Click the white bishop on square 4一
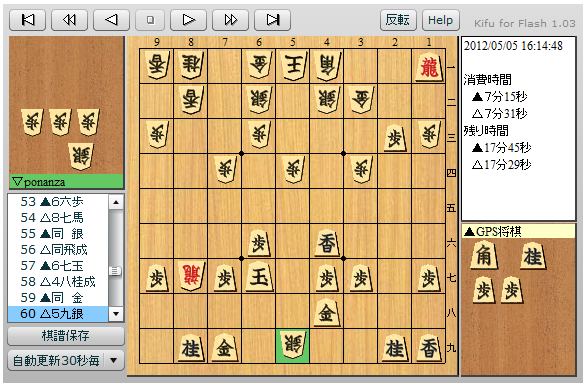The width and height of the screenshot is (586, 383). click(x=327, y=66)
